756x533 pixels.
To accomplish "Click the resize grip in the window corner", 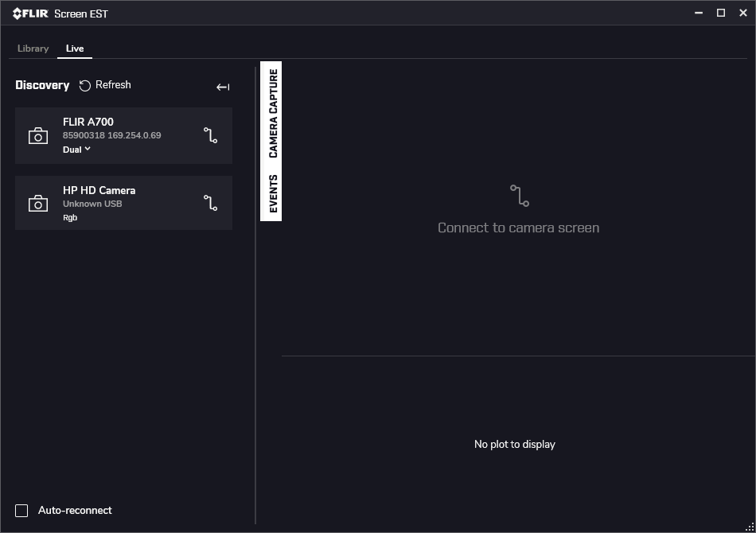I will click(x=749, y=526).
